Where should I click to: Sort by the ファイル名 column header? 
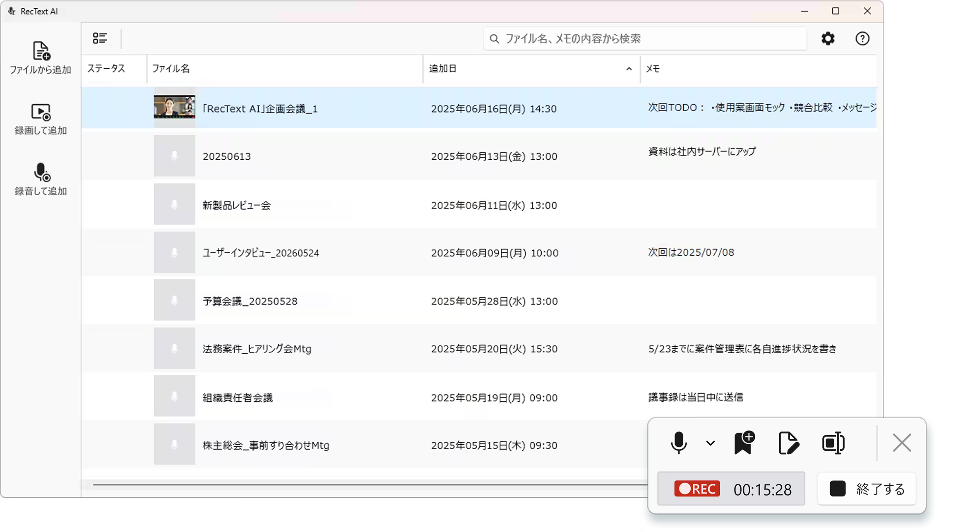pyautogui.click(x=171, y=69)
